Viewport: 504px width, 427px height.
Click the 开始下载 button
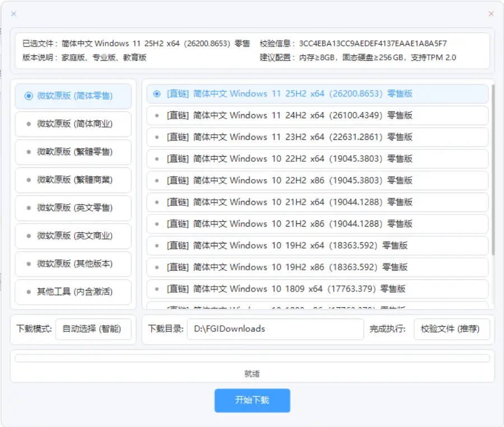pos(253,400)
